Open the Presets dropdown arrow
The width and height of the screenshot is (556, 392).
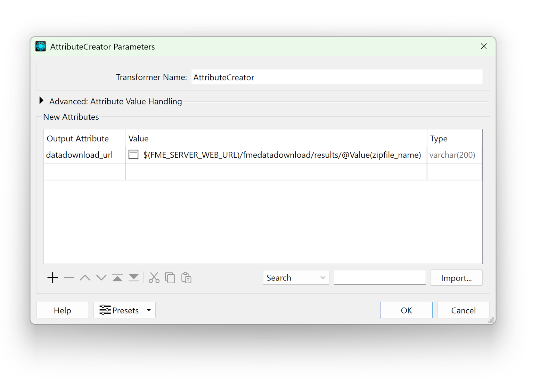pyautogui.click(x=149, y=310)
